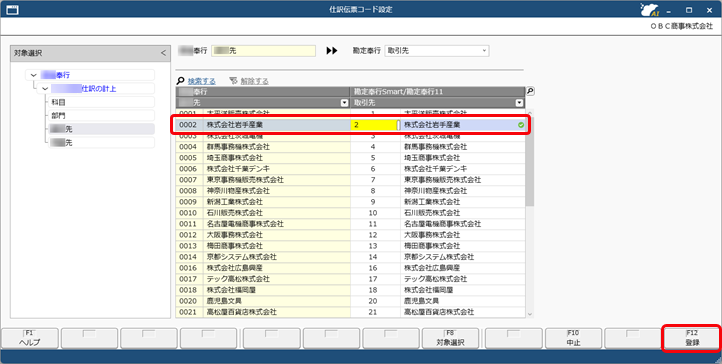The image size is (722, 364).
Task: Click the F12 登録 button
Action: pyautogui.click(x=692, y=338)
